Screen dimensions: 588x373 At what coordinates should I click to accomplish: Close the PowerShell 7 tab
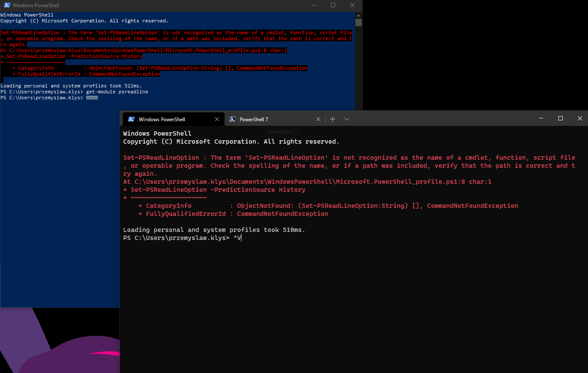[318, 119]
